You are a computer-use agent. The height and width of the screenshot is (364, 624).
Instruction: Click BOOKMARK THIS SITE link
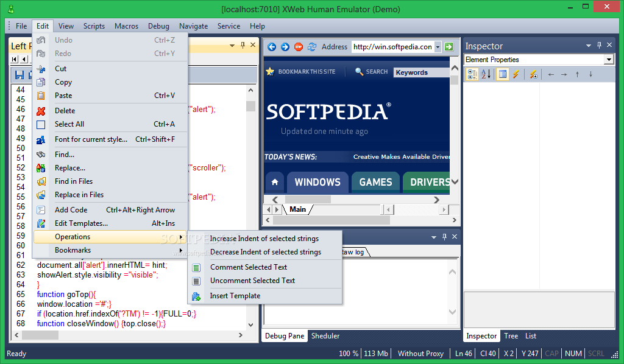(x=307, y=72)
